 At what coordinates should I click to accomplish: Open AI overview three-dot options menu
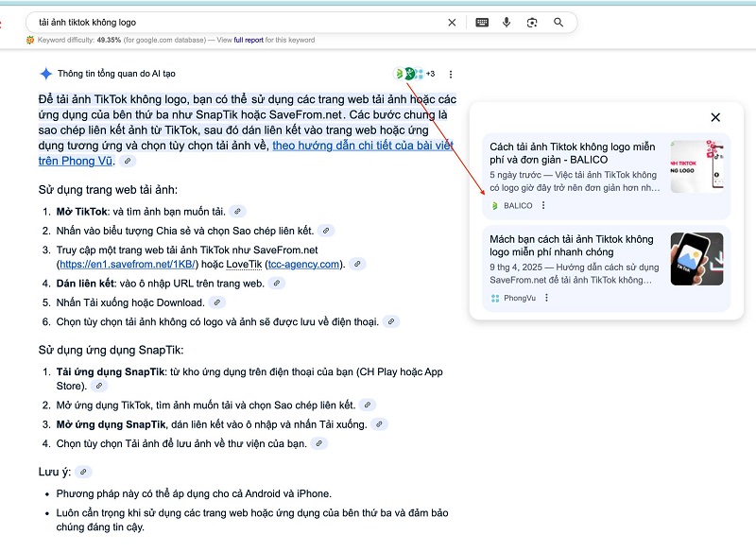pyautogui.click(x=451, y=75)
